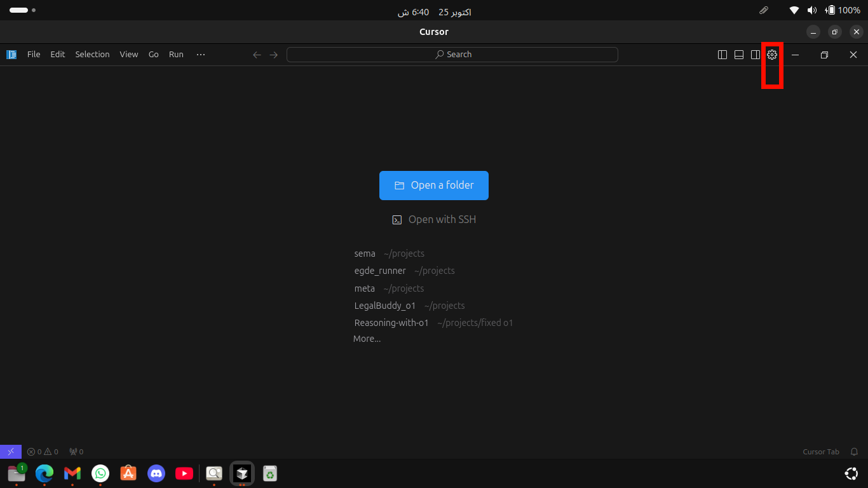Viewport: 868px width, 488px height.
Task: Click Cursor app icon in dock
Action: pyautogui.click(x=242, y=473)
